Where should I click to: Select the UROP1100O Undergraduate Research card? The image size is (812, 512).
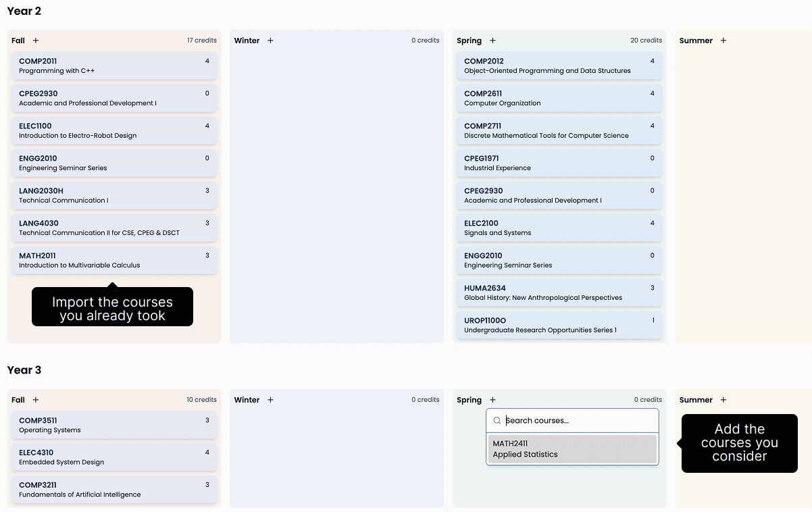coord(559,325)
